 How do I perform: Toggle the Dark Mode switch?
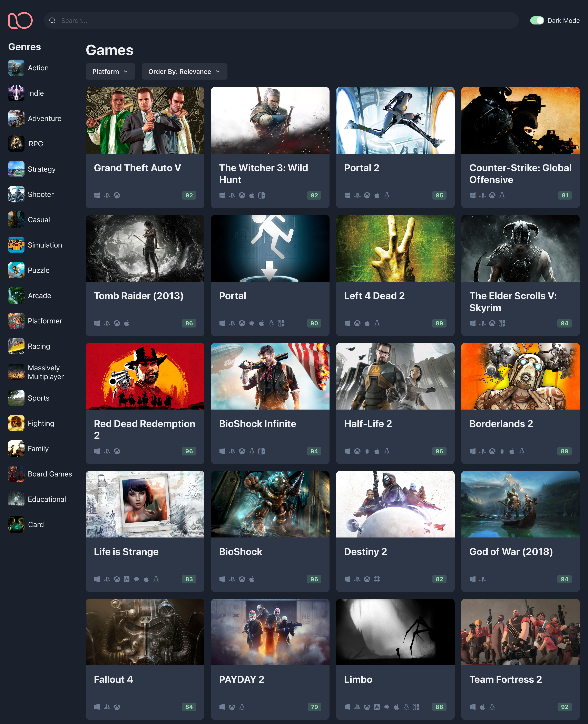coord(537,21)
